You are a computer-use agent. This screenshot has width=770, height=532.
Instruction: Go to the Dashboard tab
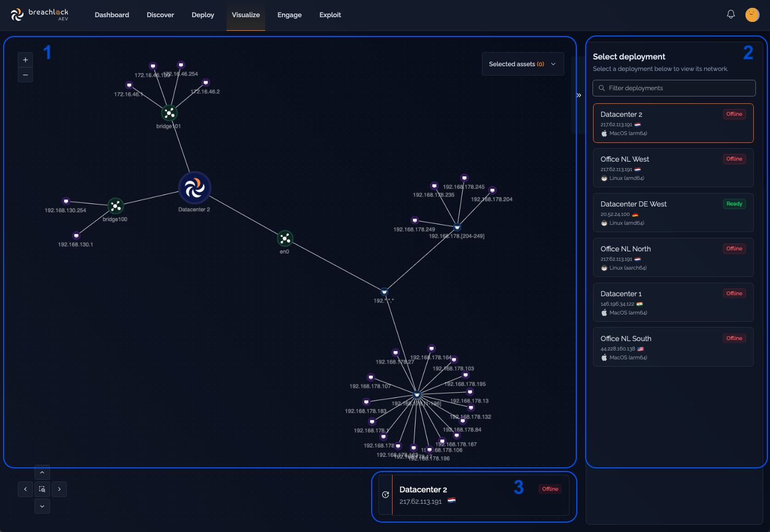[x=112, y=15]
